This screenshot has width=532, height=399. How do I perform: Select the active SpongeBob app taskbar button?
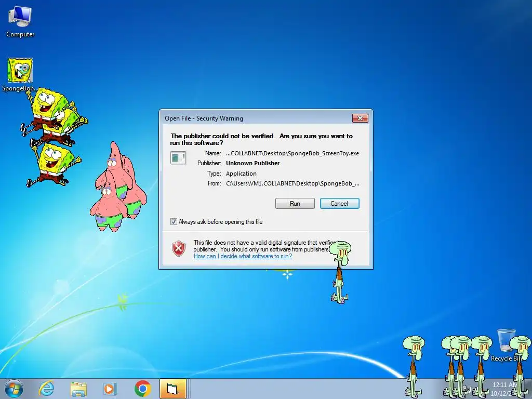[172, 389]
